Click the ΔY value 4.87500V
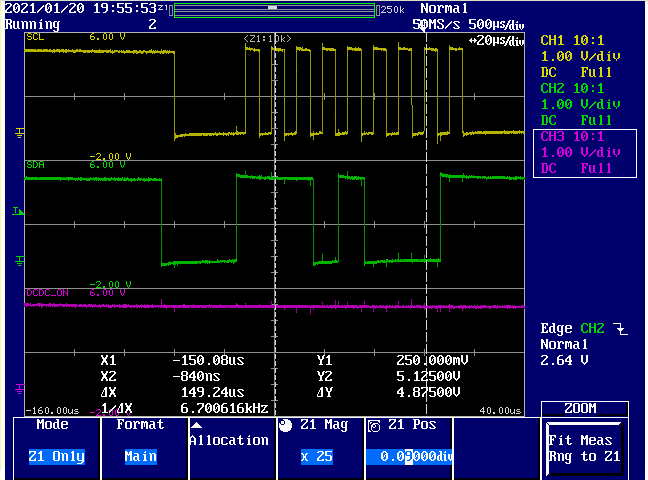The image size is (648, 480). (x=428, y=392)
